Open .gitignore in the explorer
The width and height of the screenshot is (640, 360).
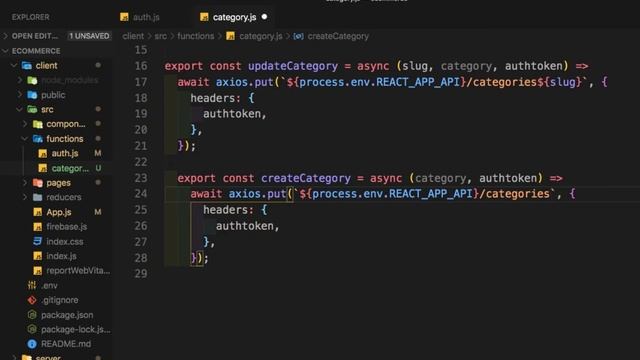[x=60, y=300]
